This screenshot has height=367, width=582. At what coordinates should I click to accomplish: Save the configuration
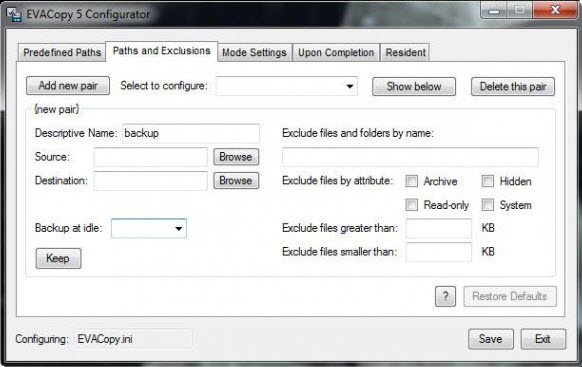point(491,339)
